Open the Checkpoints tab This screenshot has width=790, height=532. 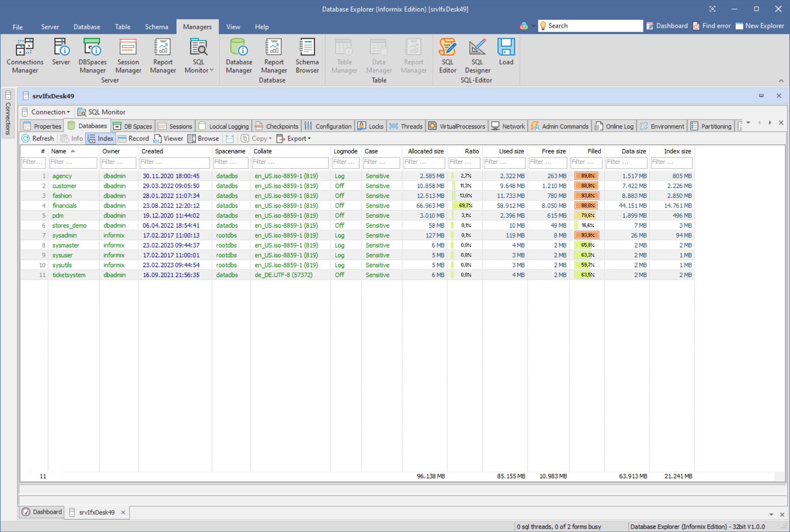pyautogui.click(x=277, y=126)
